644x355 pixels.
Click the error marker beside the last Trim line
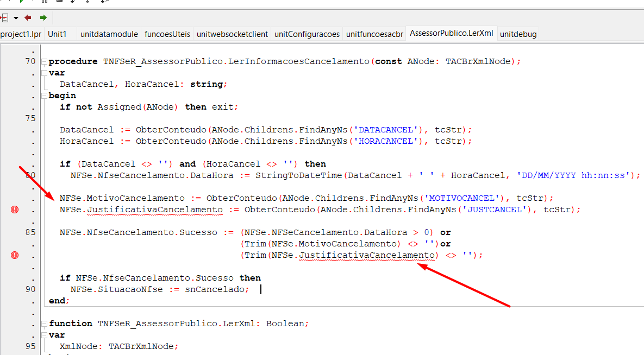tap(15, 255)
